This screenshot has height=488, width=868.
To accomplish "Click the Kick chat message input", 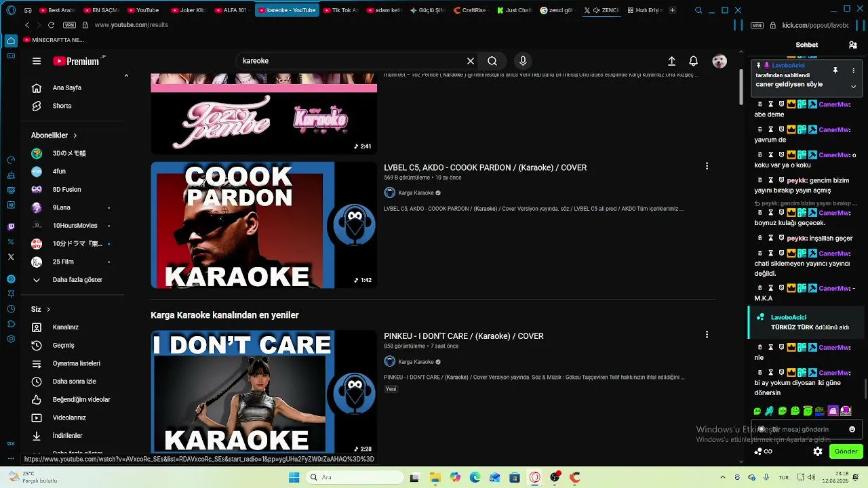I will [x=807, y=429].
